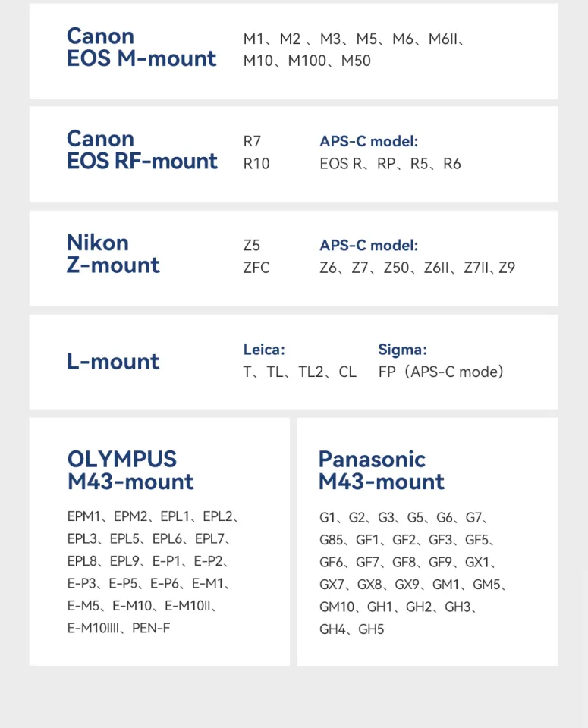Click the ZFC model text

pos(256,268)
